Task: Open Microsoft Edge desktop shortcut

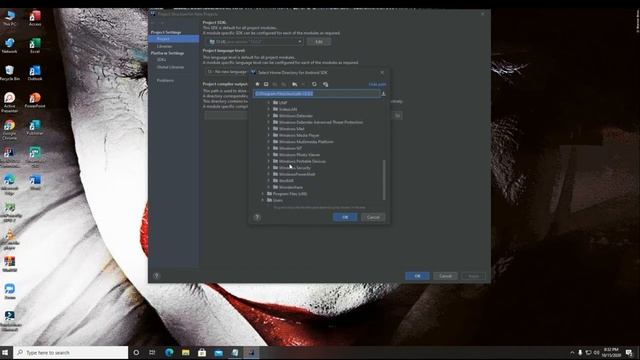Action: tap(9, 184)
